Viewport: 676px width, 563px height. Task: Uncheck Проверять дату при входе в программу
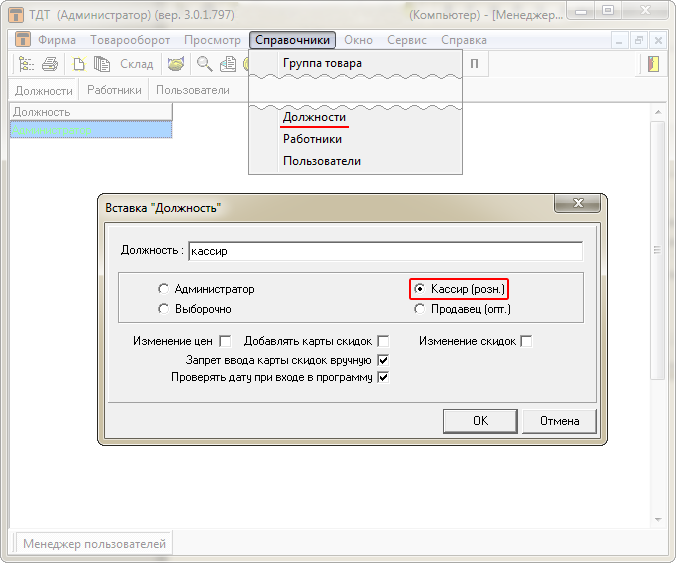coord(383,377)
